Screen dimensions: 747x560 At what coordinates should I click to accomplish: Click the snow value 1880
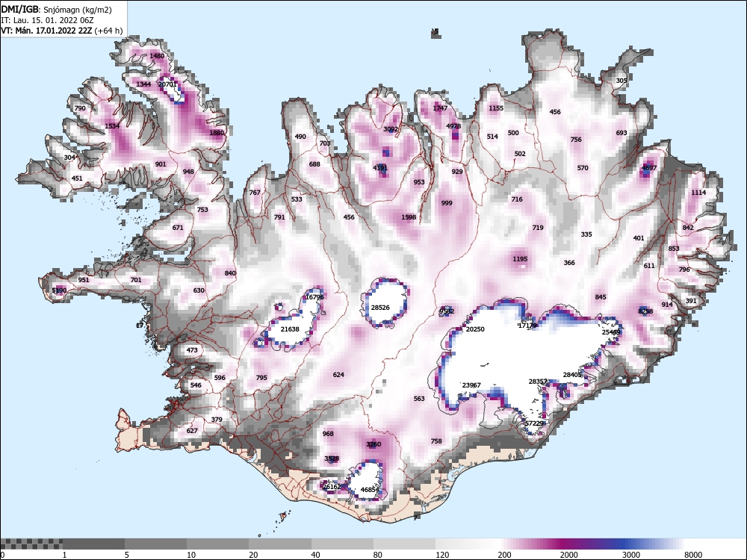point(217,133)
